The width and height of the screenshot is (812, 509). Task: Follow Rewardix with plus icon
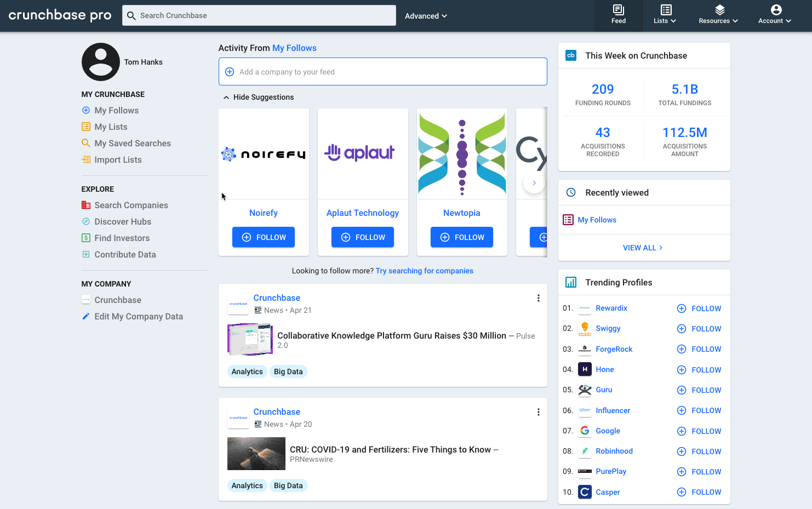pos(682,308)
